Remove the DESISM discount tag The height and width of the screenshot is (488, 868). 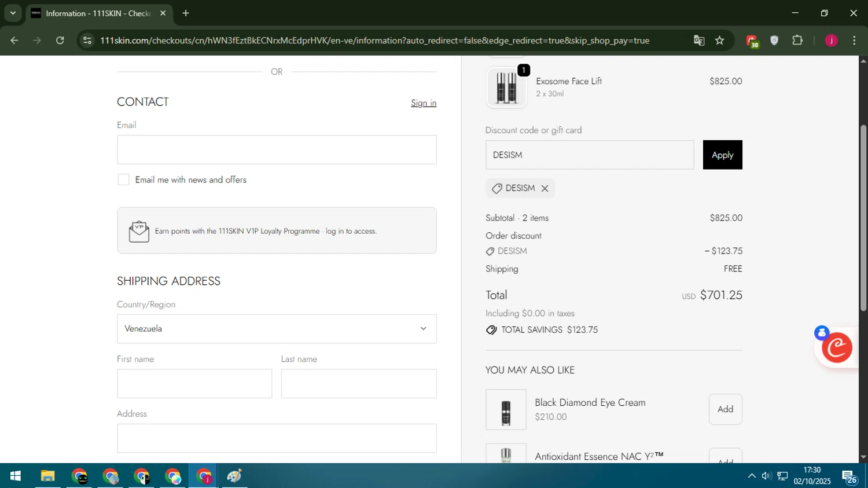click(545, 188)
